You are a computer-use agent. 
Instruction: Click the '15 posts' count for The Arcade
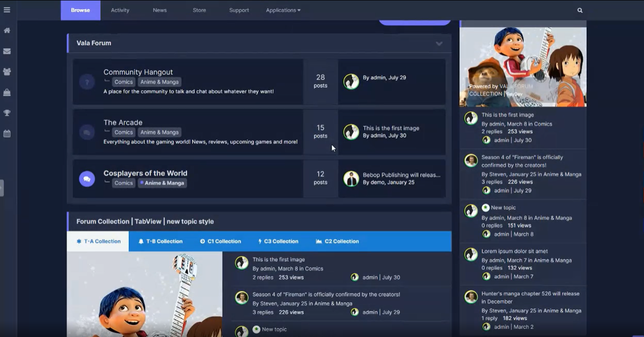click(x=320, y=132)
